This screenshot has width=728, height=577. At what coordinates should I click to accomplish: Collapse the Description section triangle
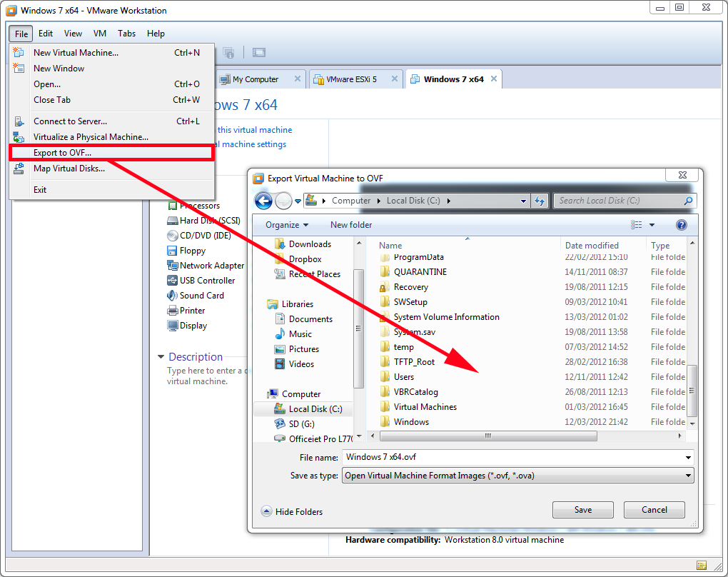tap(161, 357)
